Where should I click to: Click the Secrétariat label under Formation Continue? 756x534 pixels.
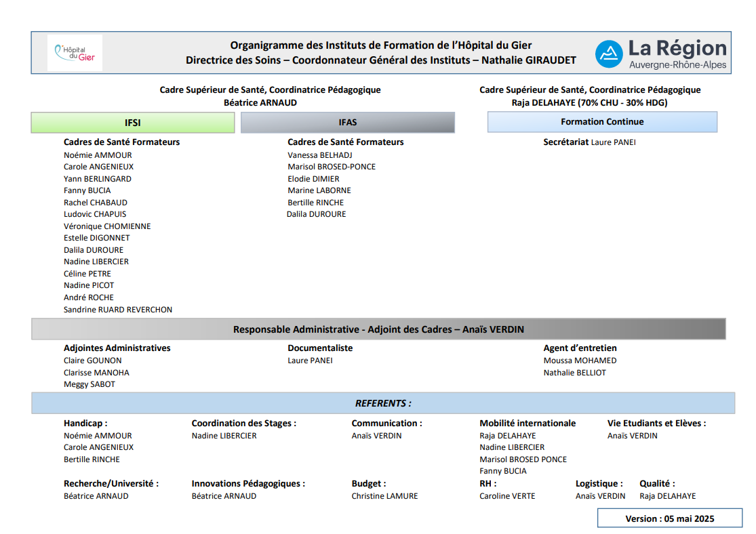point(565,142)
